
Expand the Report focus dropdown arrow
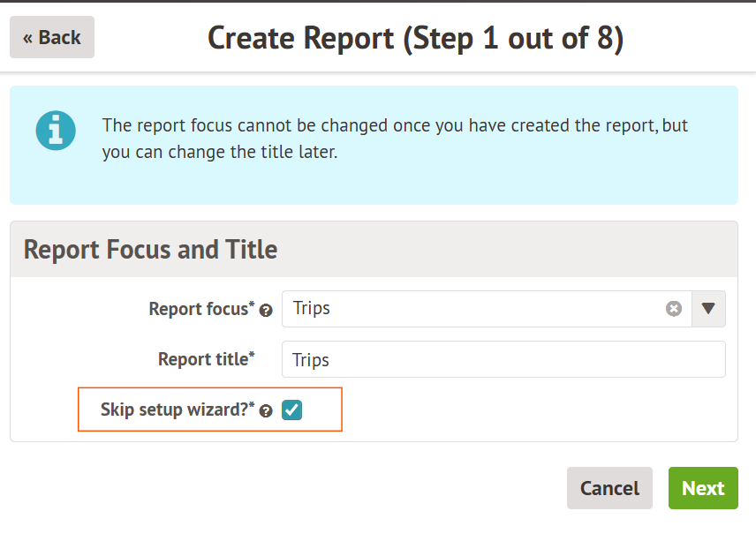pyautogui.click(x=708, y=309)
